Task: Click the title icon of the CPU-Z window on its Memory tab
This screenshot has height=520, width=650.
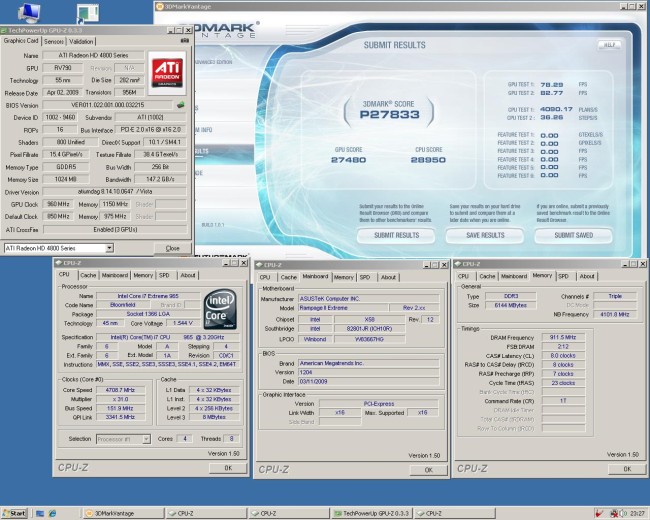Action: [458, 264]
